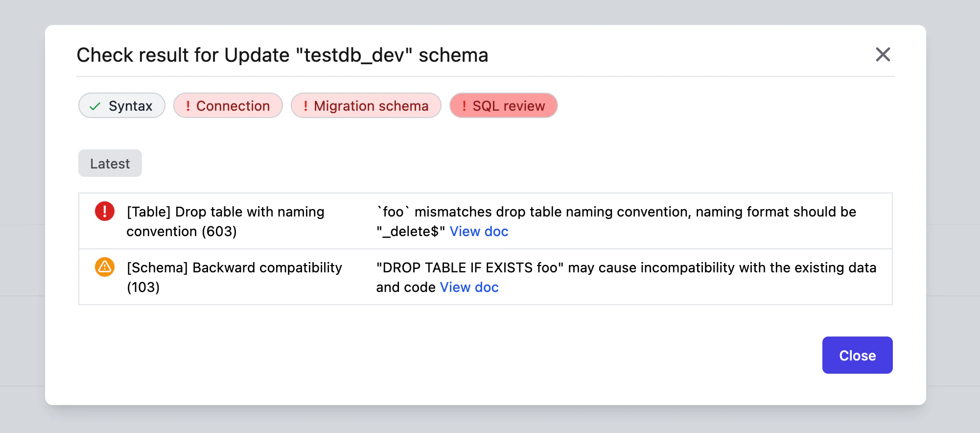Switch to Migration schema check tab
Image resolution: width=980 pixels, height=433 pixels.
tap(366, 106)
